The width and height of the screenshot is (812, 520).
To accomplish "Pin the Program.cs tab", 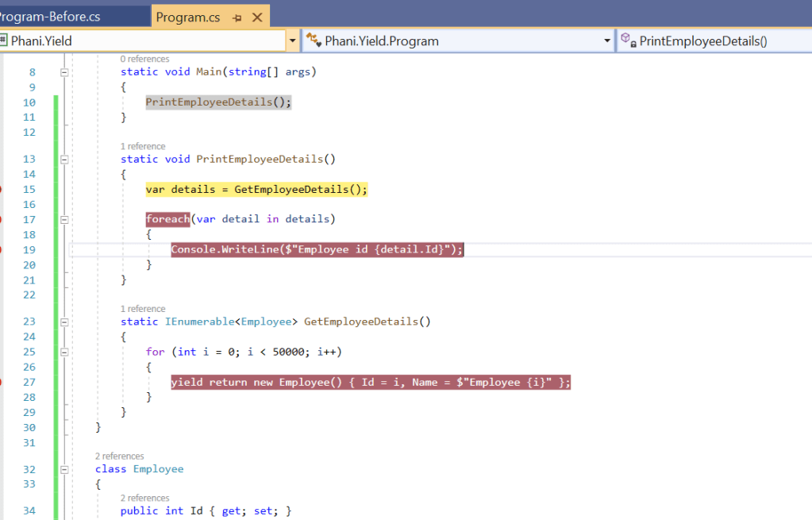I will coord(237,17).
